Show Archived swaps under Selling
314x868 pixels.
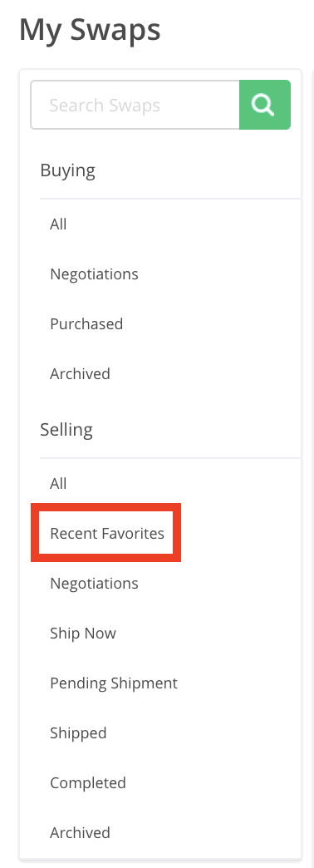tap(80, 832)
